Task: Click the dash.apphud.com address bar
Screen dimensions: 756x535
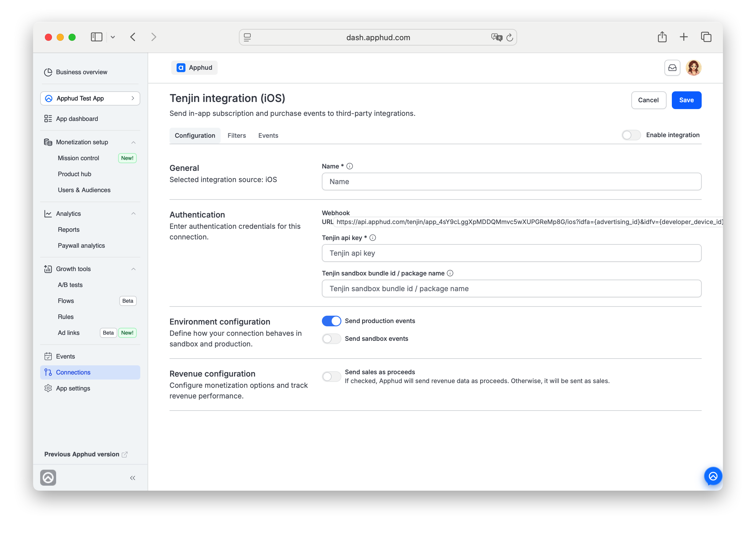Action: click(x=378, y=38)
